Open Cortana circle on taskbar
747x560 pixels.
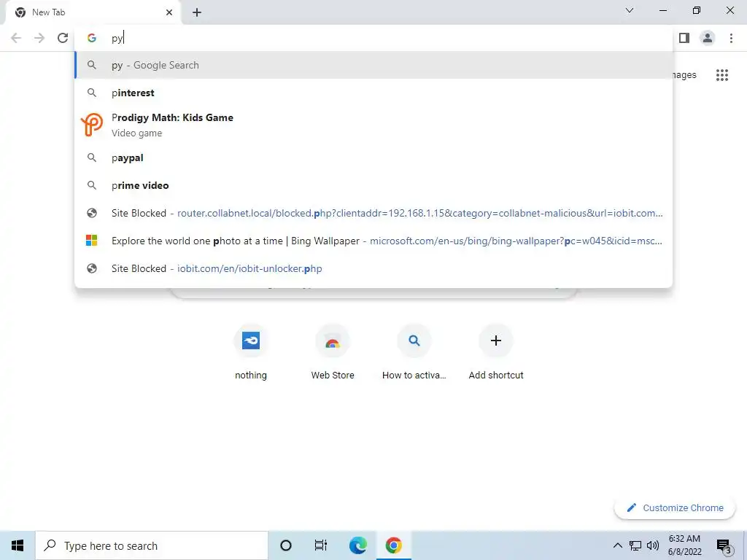click(286, 545)
